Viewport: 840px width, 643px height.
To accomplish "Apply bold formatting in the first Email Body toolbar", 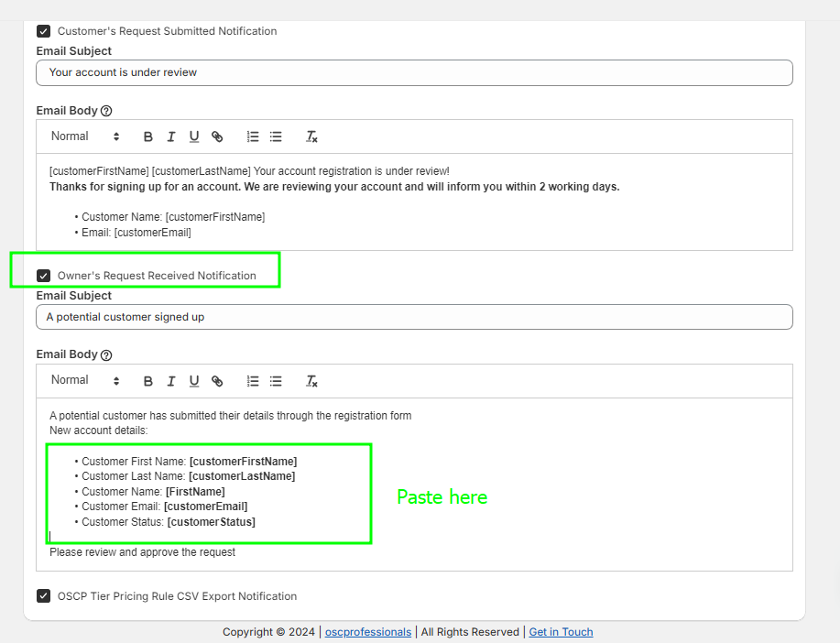I will (x=147, y=136).
